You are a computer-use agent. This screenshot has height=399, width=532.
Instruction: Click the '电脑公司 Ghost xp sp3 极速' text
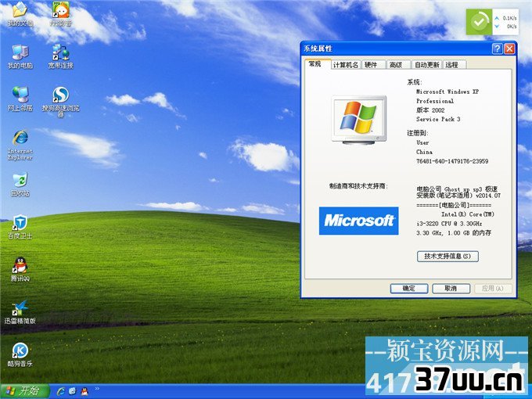457,189
